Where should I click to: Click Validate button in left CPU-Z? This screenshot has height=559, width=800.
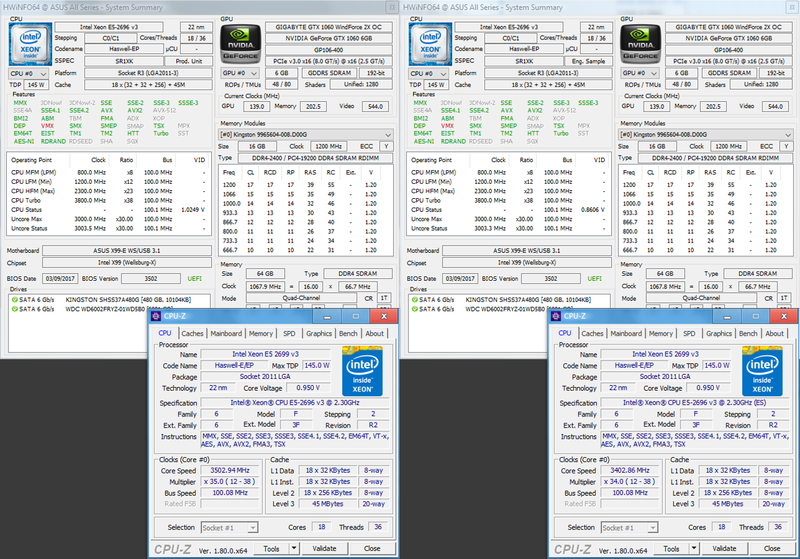[324, 548]
